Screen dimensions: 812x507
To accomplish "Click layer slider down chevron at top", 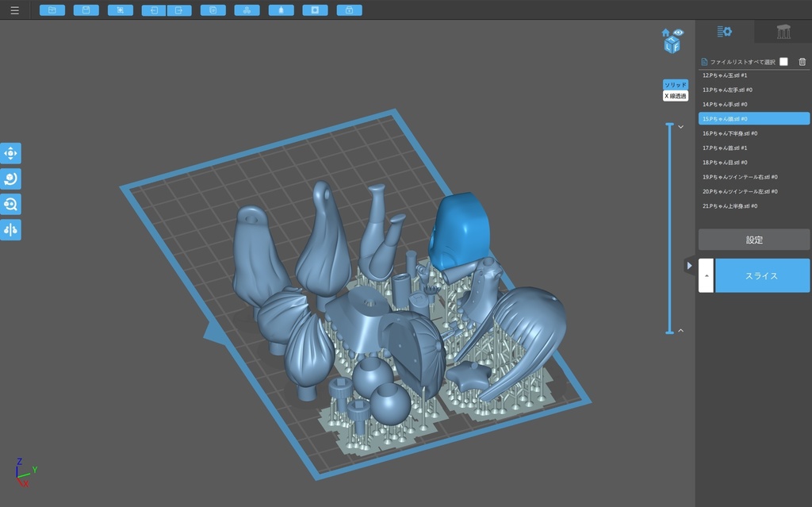I will [681, 127].
